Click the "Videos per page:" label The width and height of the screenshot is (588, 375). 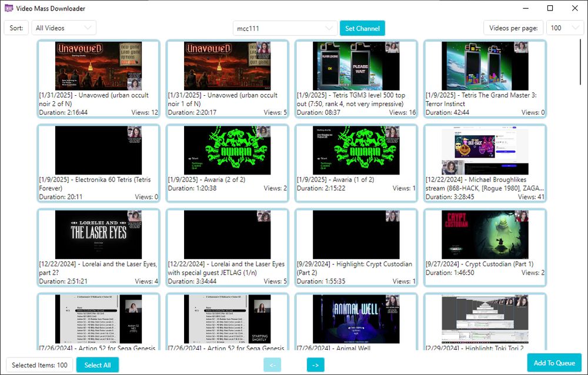coord(513,28)
